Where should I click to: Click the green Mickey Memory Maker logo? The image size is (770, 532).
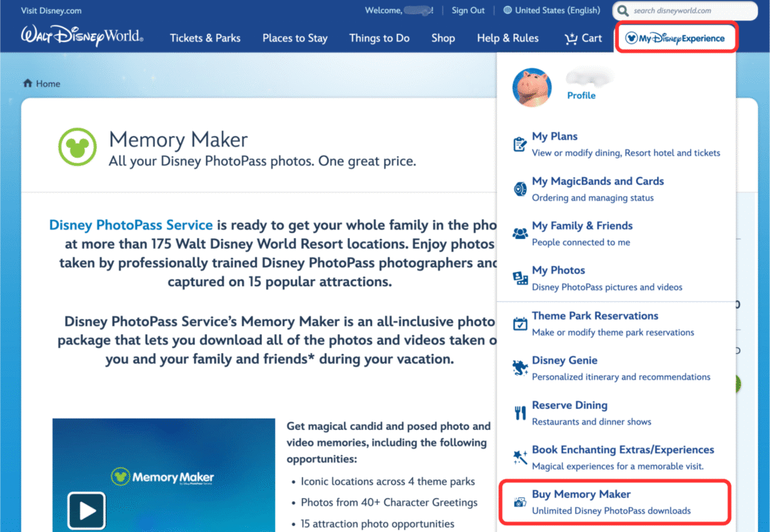[x=77, y=147]
